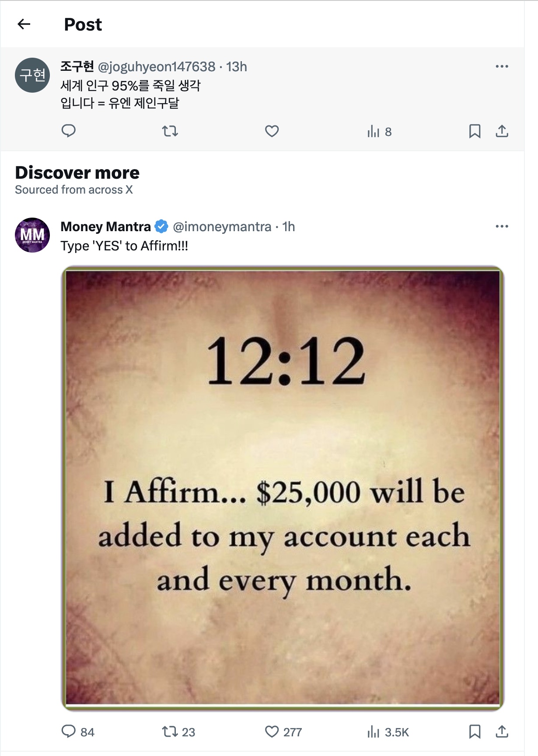
Task: Open @joguhyeon147638 profile handle
Action: (x=157, y=67)
